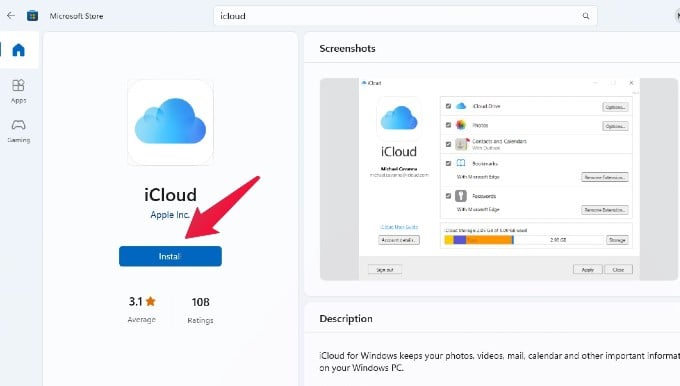Click the orange star rating icon
Image resolution: width=680 pixels, height=386 pixels.
[x=150, y=301]
